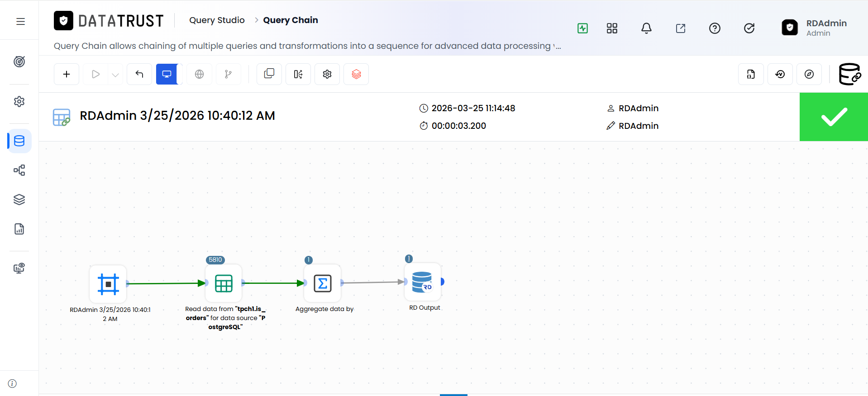Open the layers stack sidebar icon
The width and height of the screenshot is (868, 396).
pyautogui.click(x=19, y=199)
